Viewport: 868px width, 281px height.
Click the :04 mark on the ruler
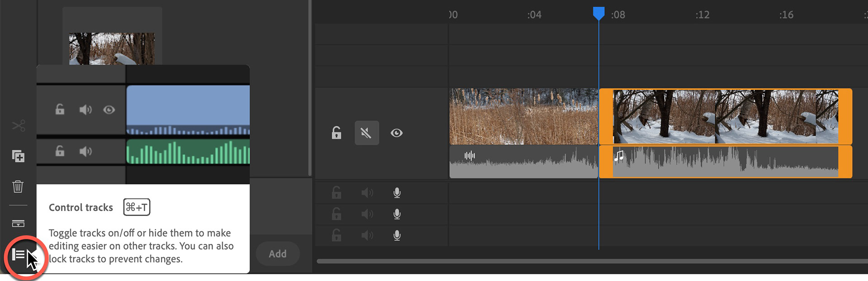pos(534,15)
